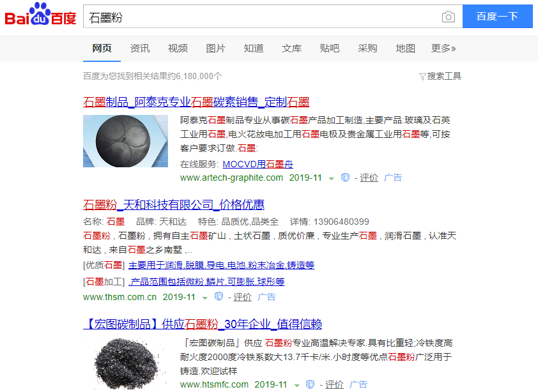Open result 石墨粉_天和科技有限公司_价格优惠

coord(174,205)
